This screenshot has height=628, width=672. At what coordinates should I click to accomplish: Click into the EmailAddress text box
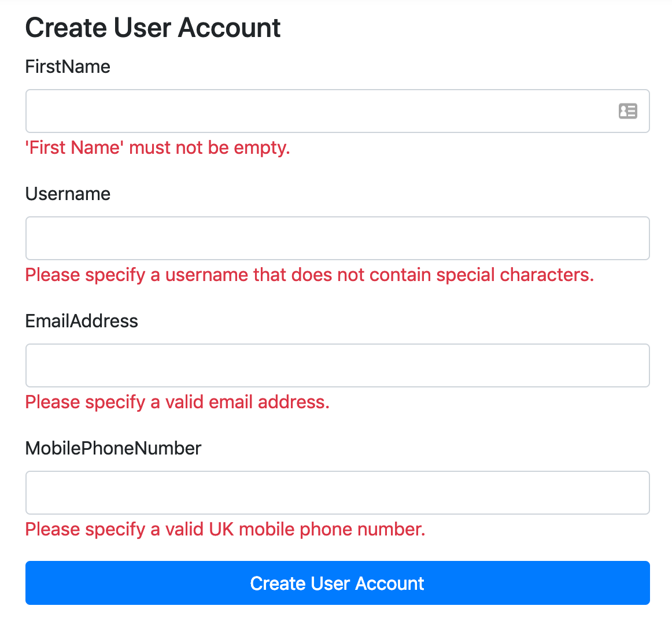[338, 365]
